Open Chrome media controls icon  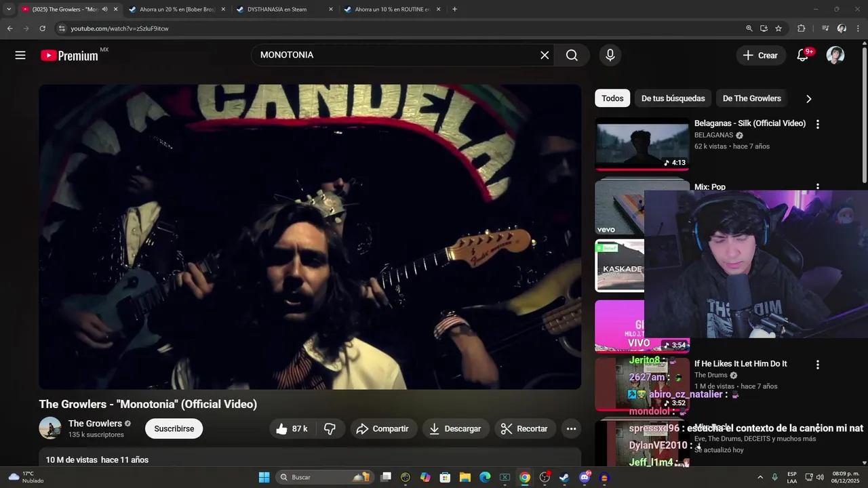[x=825, y=28]
